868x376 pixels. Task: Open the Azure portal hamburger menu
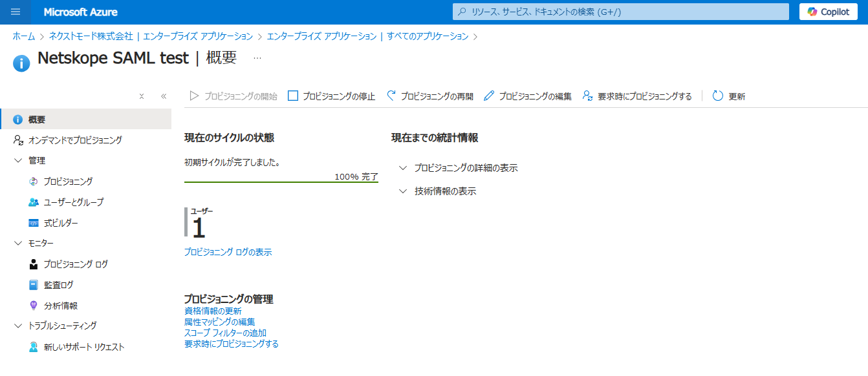pos(16,11)
